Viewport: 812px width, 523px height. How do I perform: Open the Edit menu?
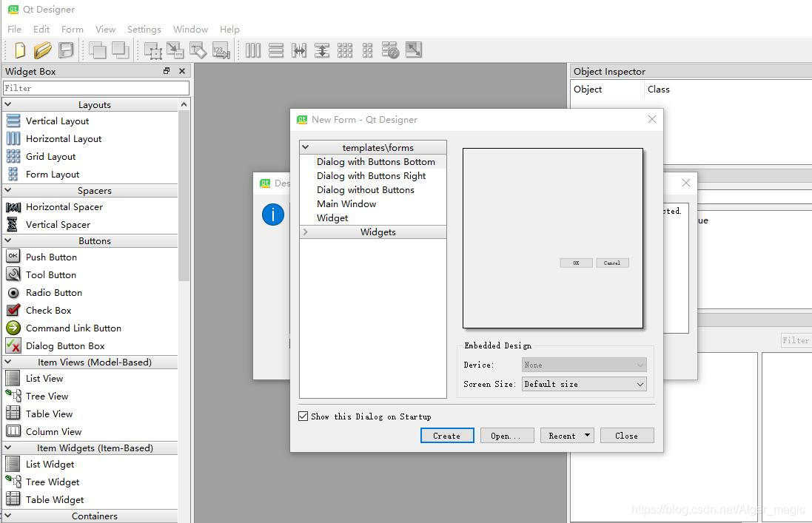pyautogui.click(x=41, y=30)
